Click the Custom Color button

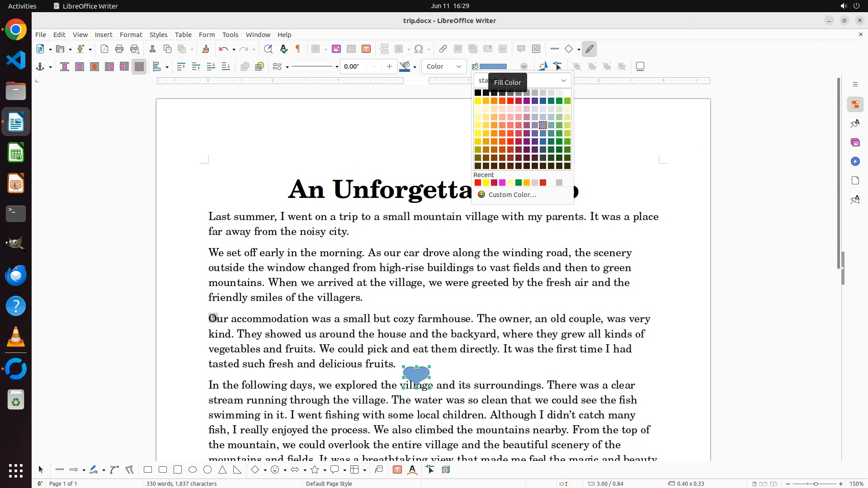pos(512,194)
